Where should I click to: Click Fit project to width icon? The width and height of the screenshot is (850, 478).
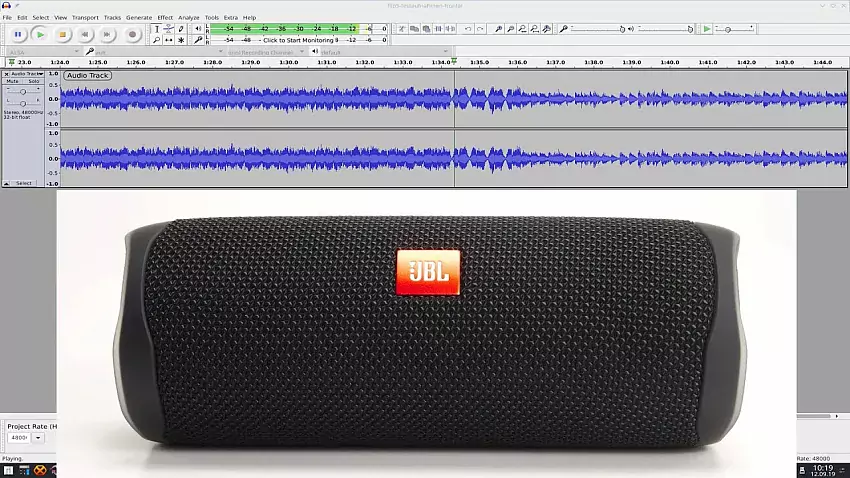pos(535,29)
